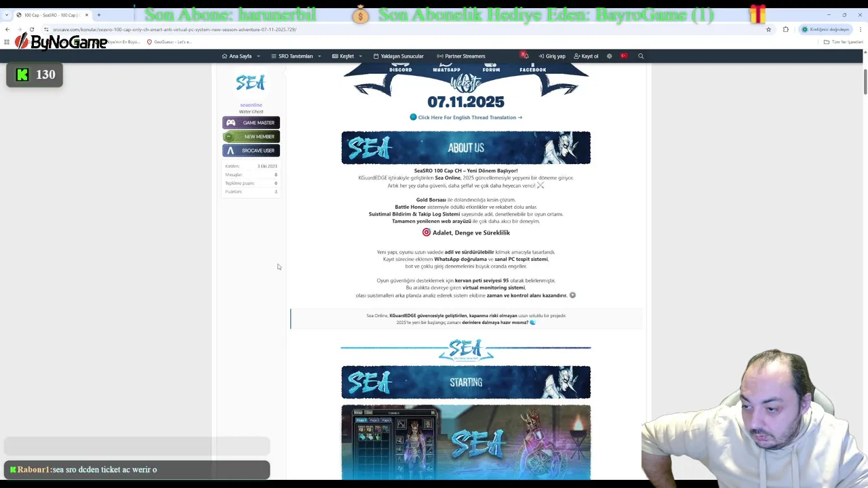Click the ABOUT US banner image
The image size is (868, 488).
[x=466, y=148]
